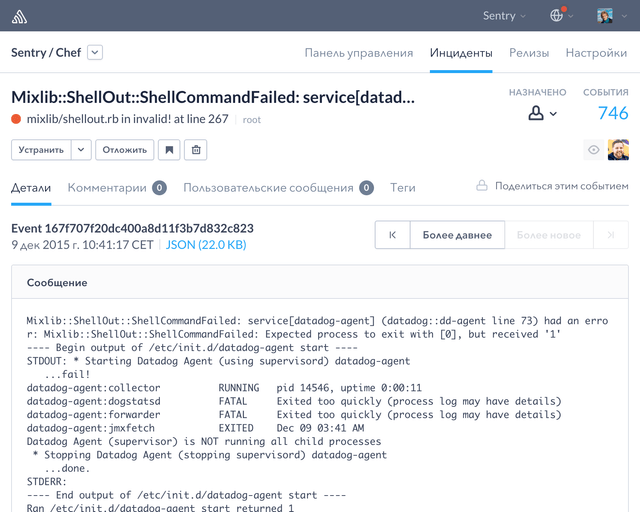Click the date '9 дек 2015 г. 10:41:17 CET'

click(82, 245)
